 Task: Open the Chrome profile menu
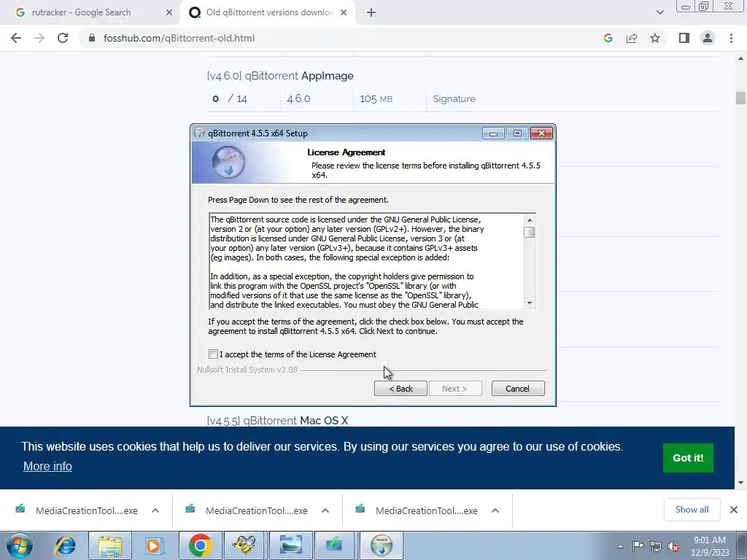point(708,38)
